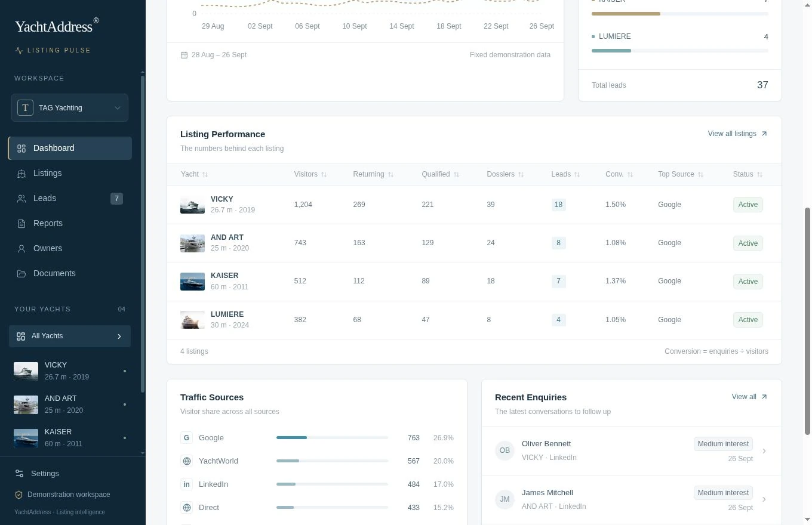
Task: Click the Demonstration workspace shield icon
Action: tap(19, 495)
